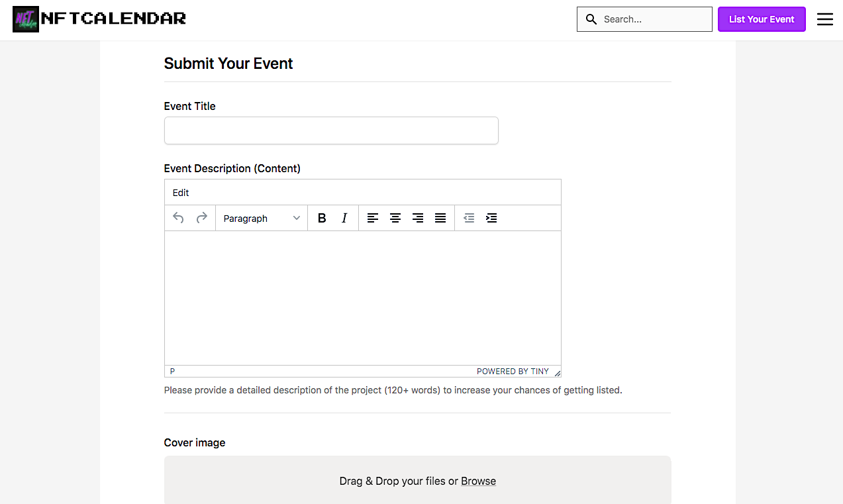Screen dimensions: 843x504
Task: Click the Browse link under Cover image
Action: click(478, 481)
